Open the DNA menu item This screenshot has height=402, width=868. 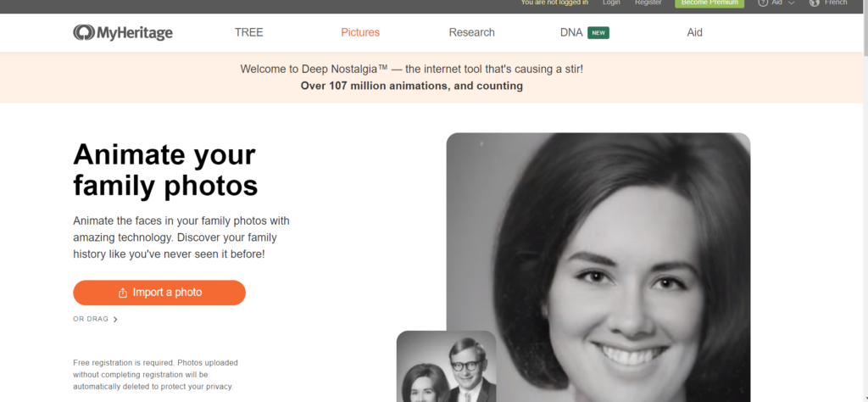pos(571,33)
